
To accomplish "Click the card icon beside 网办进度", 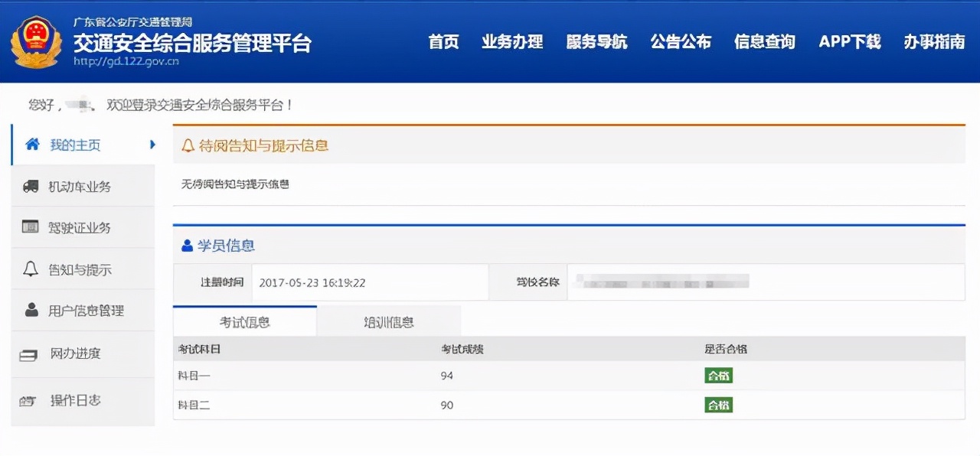I will 28,355.
